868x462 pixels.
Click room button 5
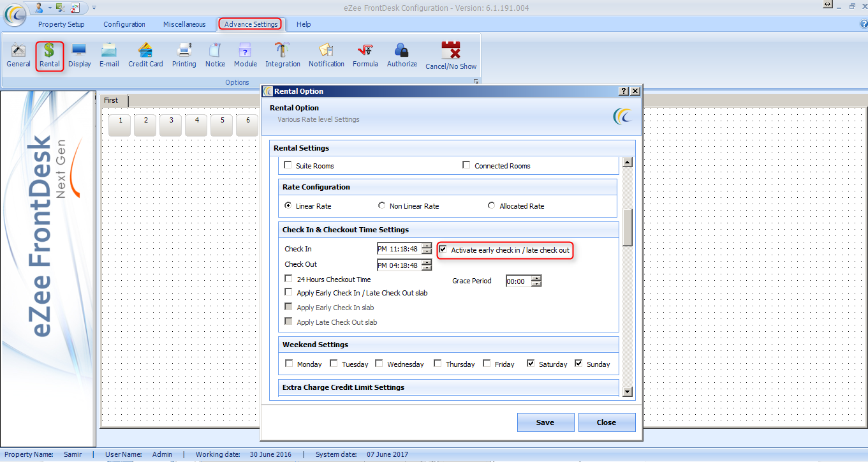coord(222,124)
